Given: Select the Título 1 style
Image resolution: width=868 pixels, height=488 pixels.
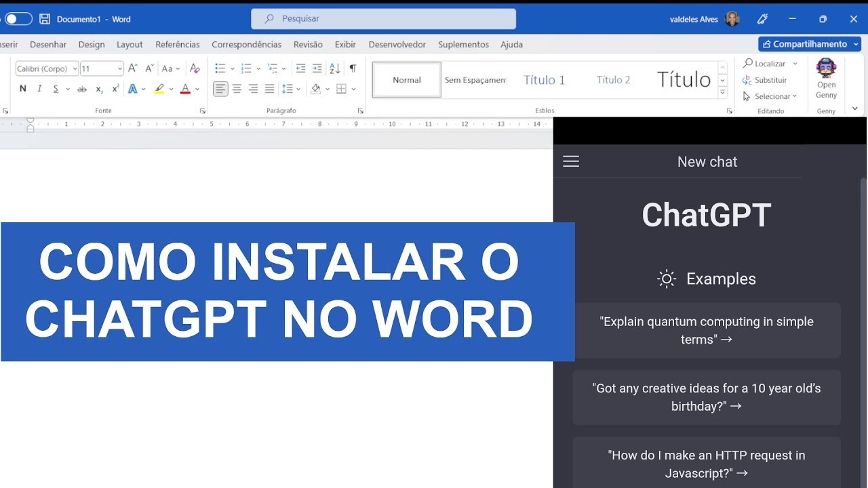Looking at the screenshot, I should coord(544,80).
